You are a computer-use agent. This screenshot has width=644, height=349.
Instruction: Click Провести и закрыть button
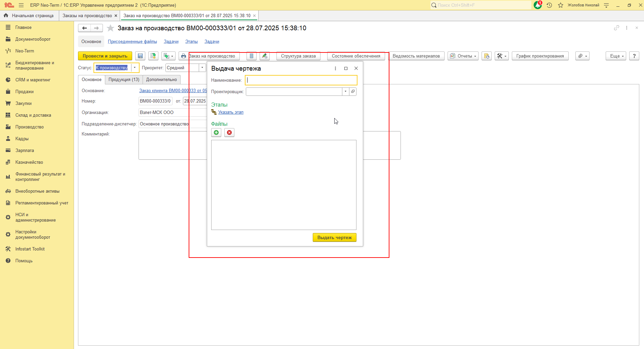pyautogui.click(x=105, y=56)
